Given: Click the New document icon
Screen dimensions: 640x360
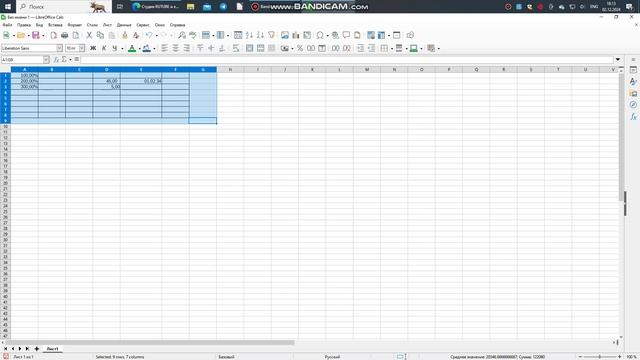Looking at the screenshot, I should [6, 36].
